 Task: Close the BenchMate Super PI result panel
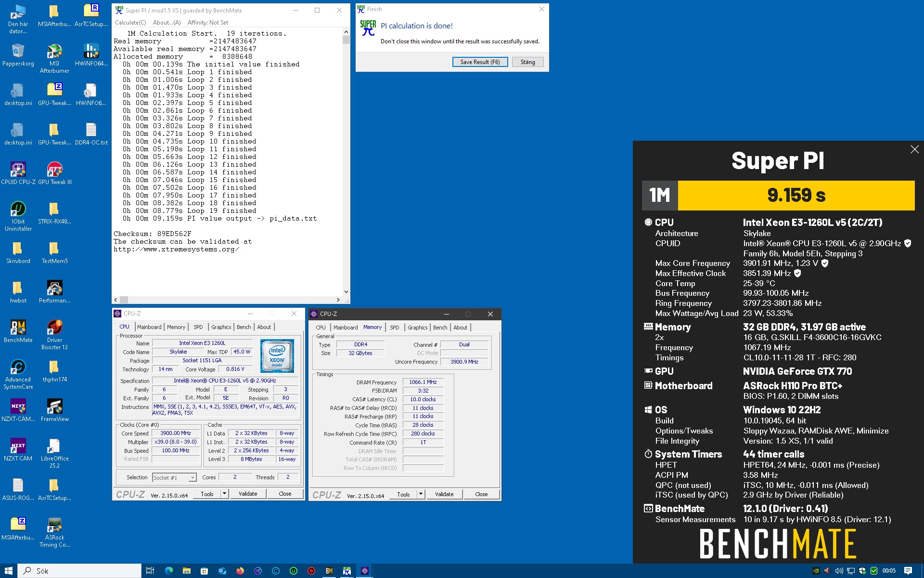(x=914, y=150)
